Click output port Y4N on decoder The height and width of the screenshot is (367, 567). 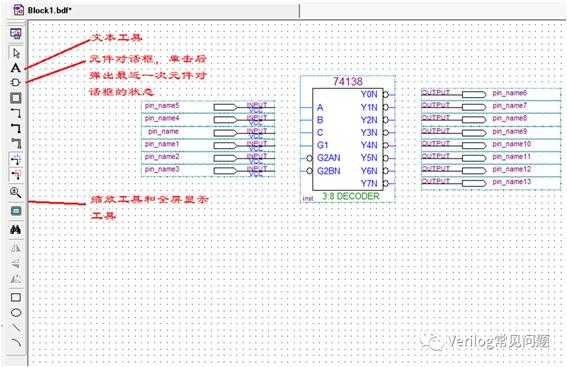tap(369, 145)
